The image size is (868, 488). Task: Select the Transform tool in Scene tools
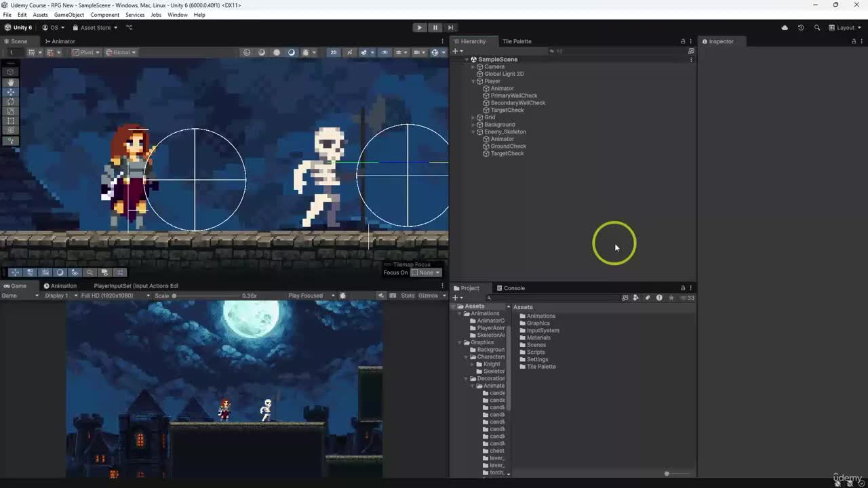pyautogui.click(x=11, y=130)
